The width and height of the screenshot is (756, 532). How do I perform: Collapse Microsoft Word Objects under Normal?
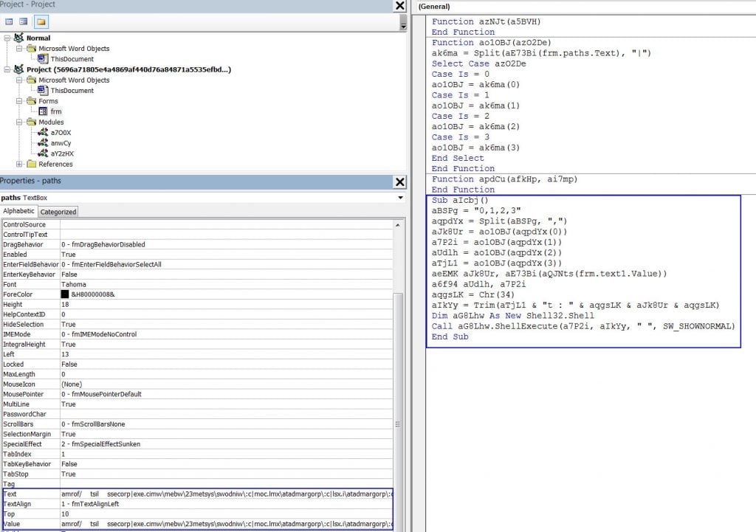click(19, 49)
